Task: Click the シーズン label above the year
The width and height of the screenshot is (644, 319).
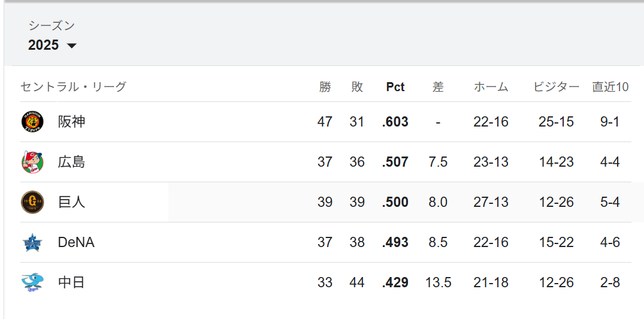Action: (52, 26)
